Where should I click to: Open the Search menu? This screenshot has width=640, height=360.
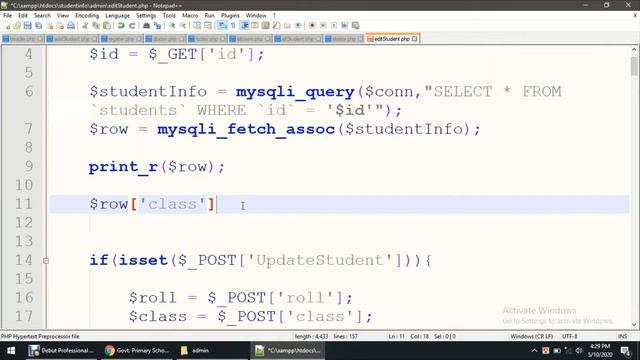pyautogui.click(x=42, y=16)
